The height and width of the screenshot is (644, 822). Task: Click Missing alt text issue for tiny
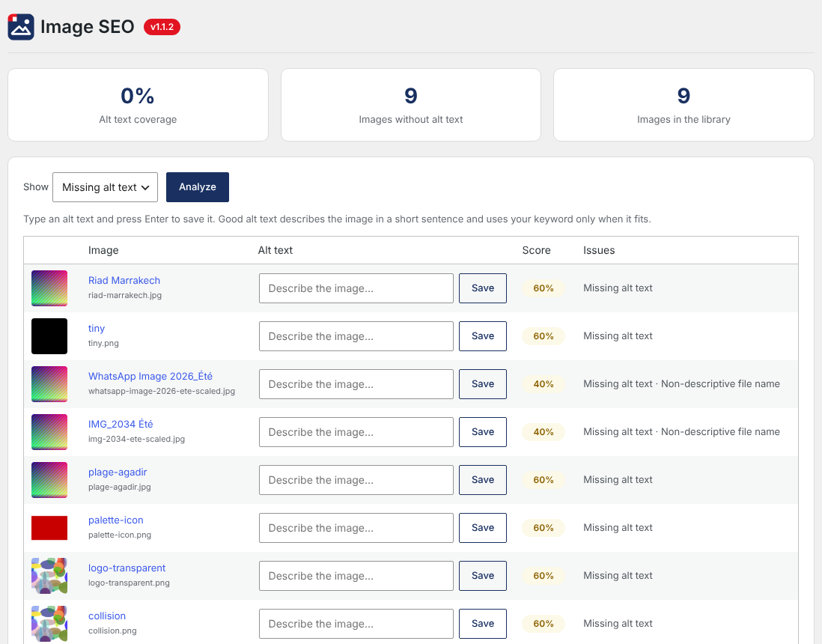click(x=618, y=336)
